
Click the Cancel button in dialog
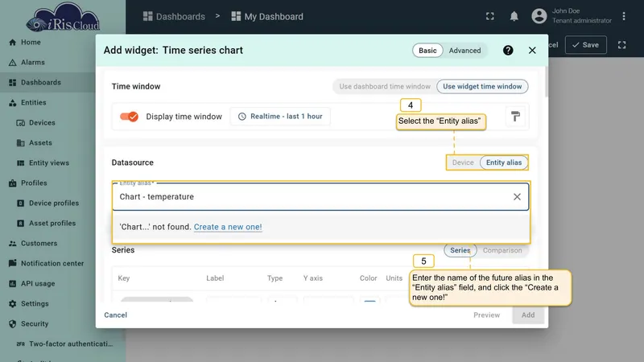(115, 315)
